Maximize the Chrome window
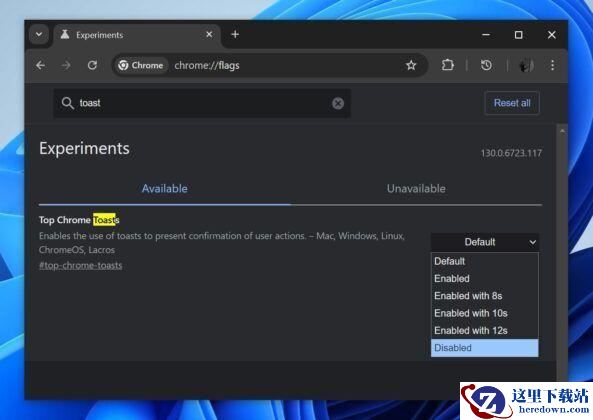 [x=518, y=35]
